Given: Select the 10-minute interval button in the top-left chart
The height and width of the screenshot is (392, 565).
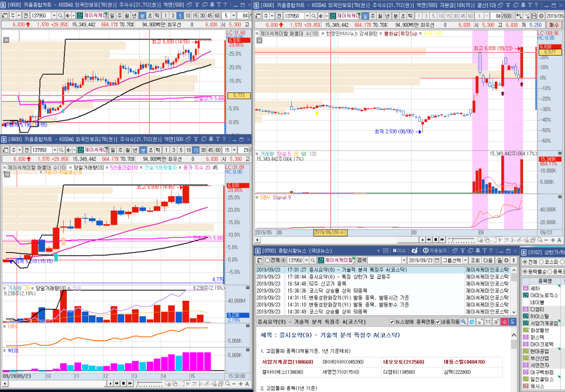Looking at the screenshot, I should [x=188, y=16].
